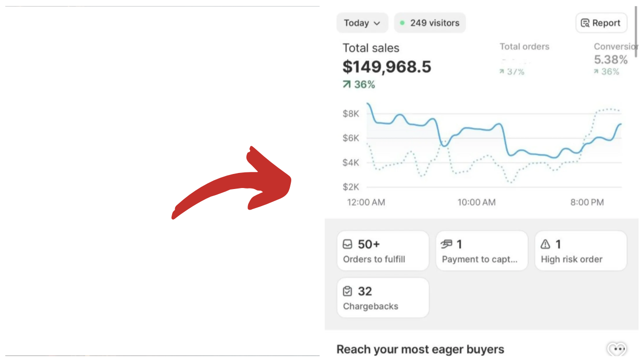Open the High risk order card
644x362 pixels.
[x=581, y=251]
